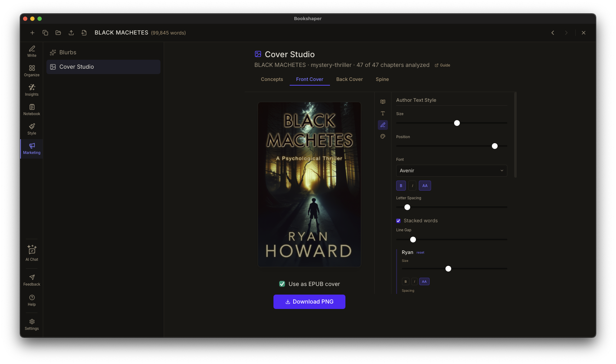Adjust the Letter Spacing slider
The width and height of the screenshot is (616, 364).
point(407,207)
